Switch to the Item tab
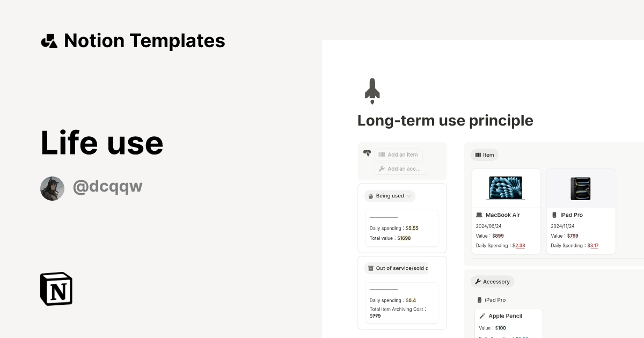 485,155
